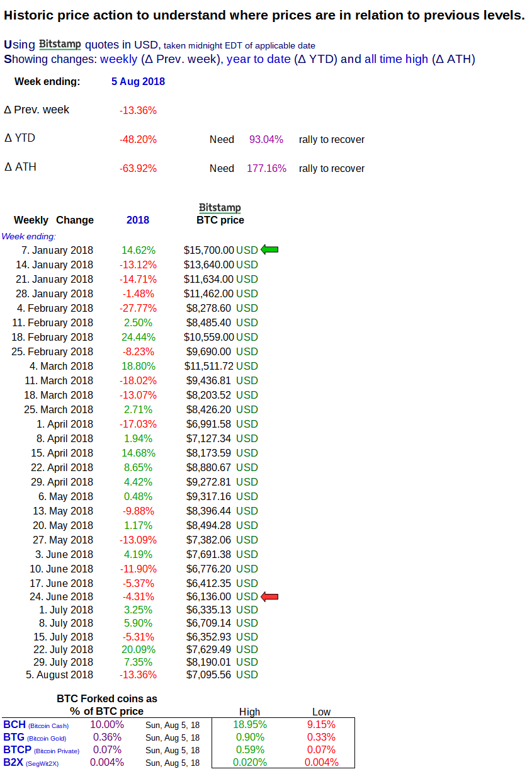Click the 177.16% rally needed value
Screen dimensions: 532x774
pos(266,168)
